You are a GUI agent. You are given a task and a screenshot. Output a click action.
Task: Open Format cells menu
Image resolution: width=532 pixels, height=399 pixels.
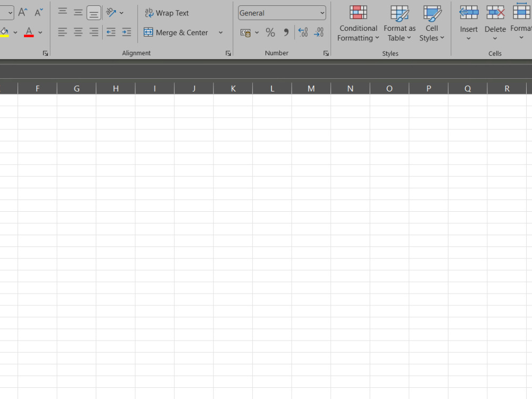(x=521, y=22)
